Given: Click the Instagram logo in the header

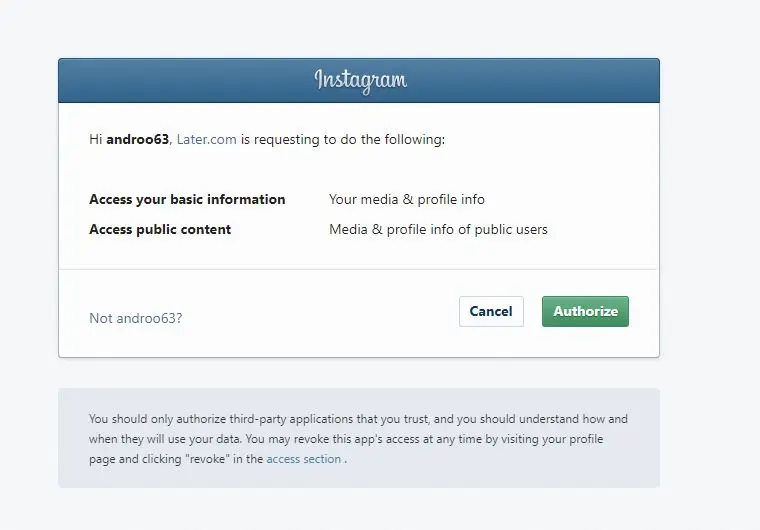Looking at the screenshot, I should [x=360, y=80].
